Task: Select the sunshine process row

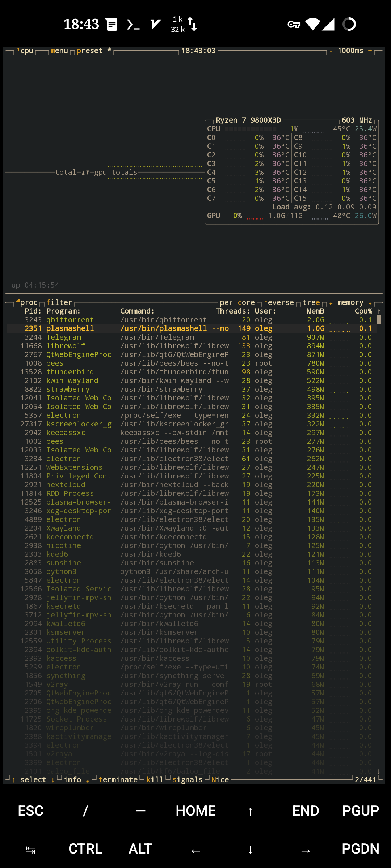Action: pyautogui.click(x=192, y=563)
